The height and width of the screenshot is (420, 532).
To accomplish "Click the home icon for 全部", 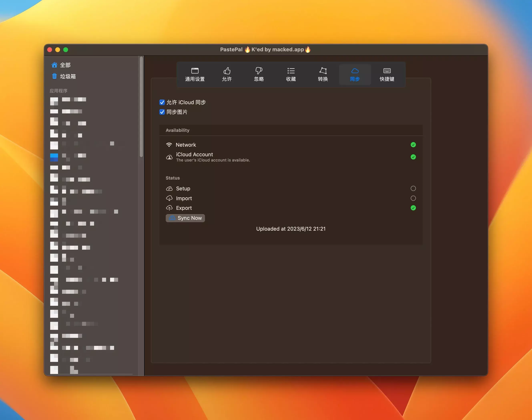I will pyautogui.click(x=54, y=65).
